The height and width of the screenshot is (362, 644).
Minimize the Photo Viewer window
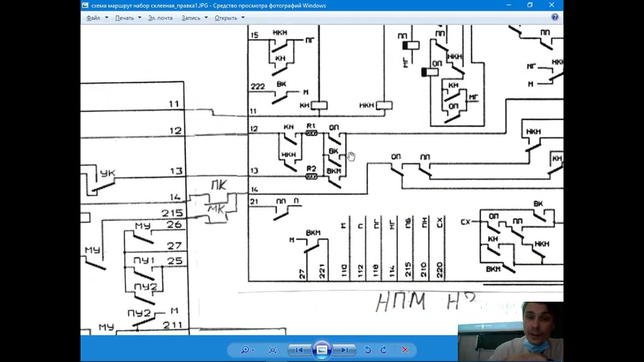click(509, 5)
